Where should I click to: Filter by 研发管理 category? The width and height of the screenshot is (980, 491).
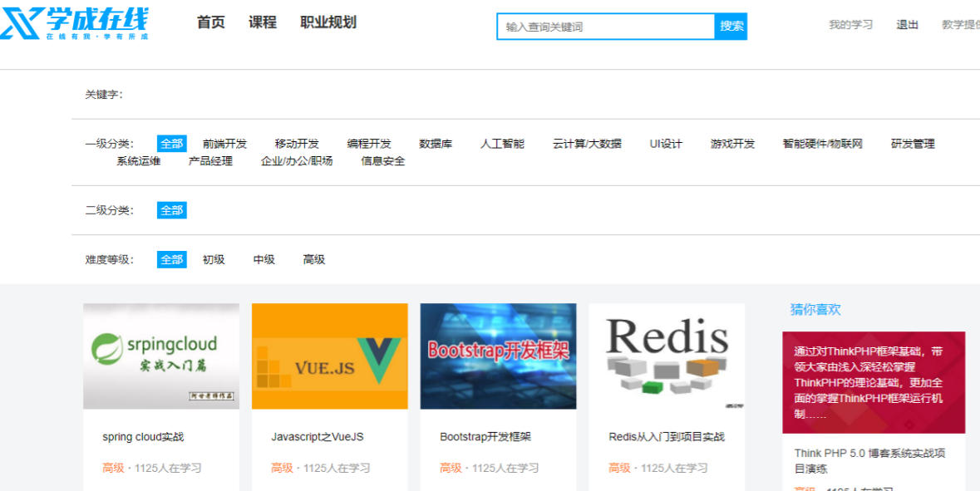click(914, 144)
